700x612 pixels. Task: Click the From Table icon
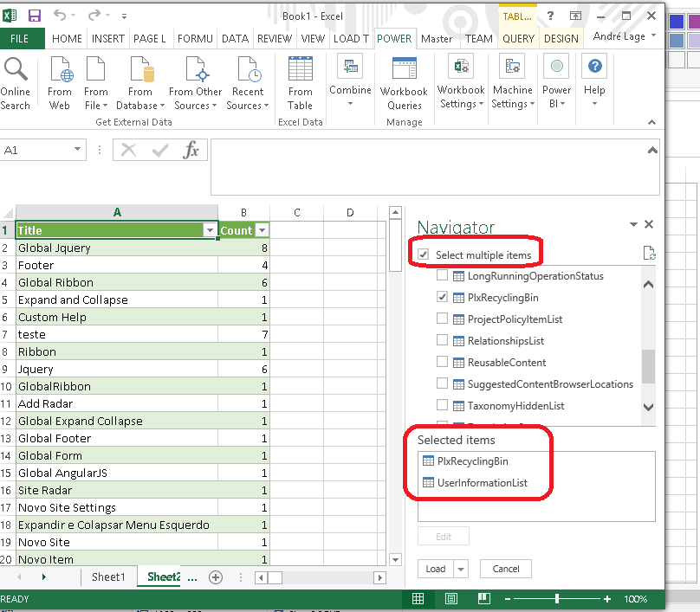(301, 68)
